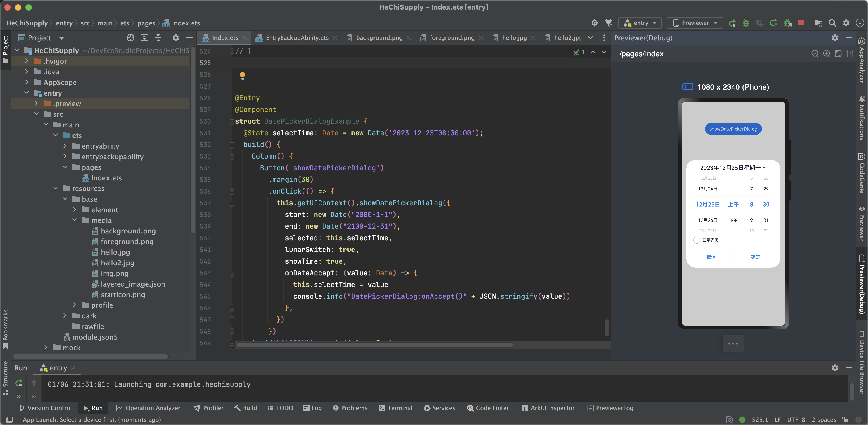The width and height of the screenshot is (868, 425).
Task: Open the Terminal tool window tab
Action: tap(396, 408)
